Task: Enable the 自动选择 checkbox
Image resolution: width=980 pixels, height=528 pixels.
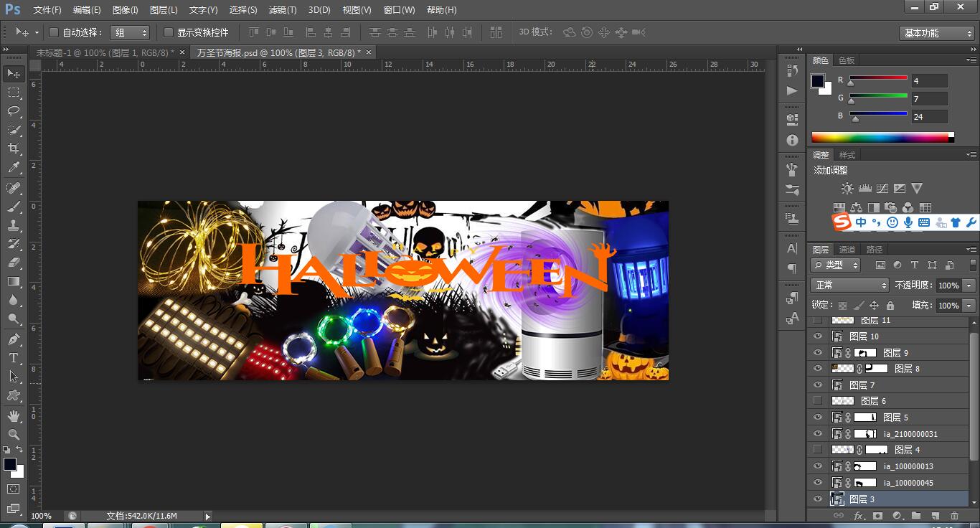Action: tap(53, 32)
